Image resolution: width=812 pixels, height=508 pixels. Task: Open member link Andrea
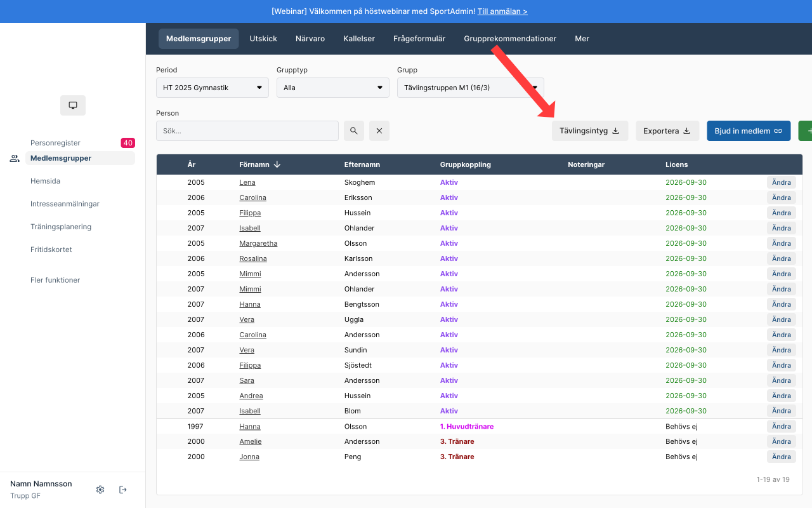point(251,396)
